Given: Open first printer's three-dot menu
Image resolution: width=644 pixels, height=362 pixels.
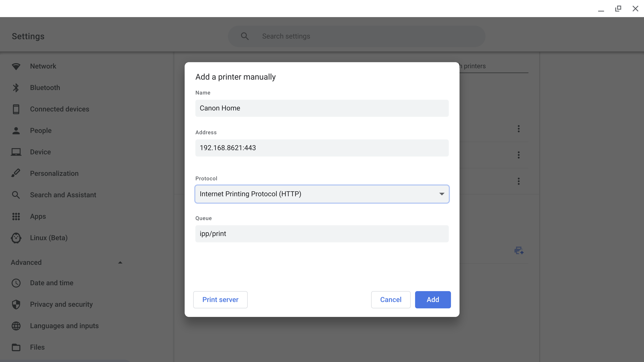Looking at the screenshot, I should click(x=519, y=129).
